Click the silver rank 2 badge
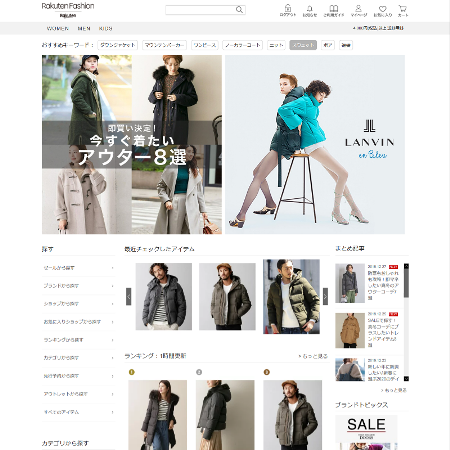The width and height of the screenshot is (450, 450). point(199,372)
